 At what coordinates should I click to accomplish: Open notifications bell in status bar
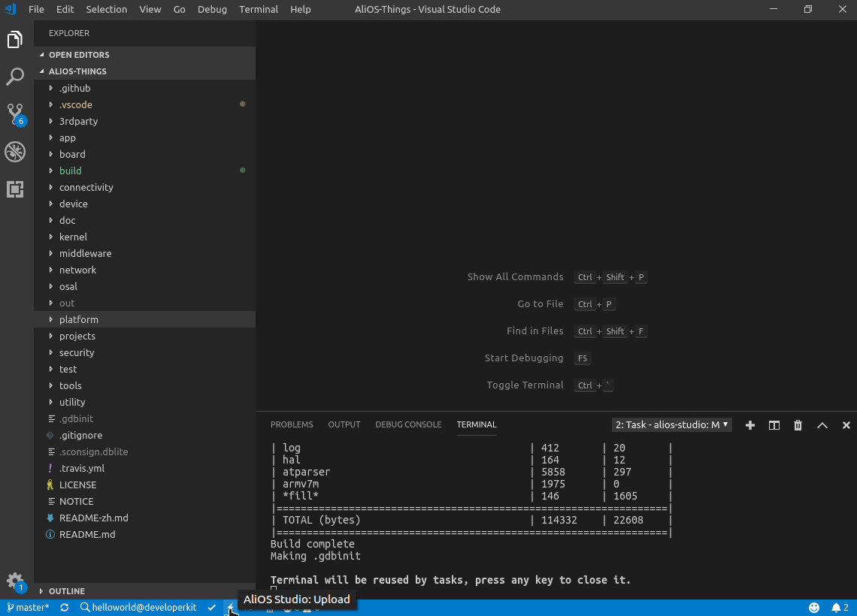click(840, 607)
